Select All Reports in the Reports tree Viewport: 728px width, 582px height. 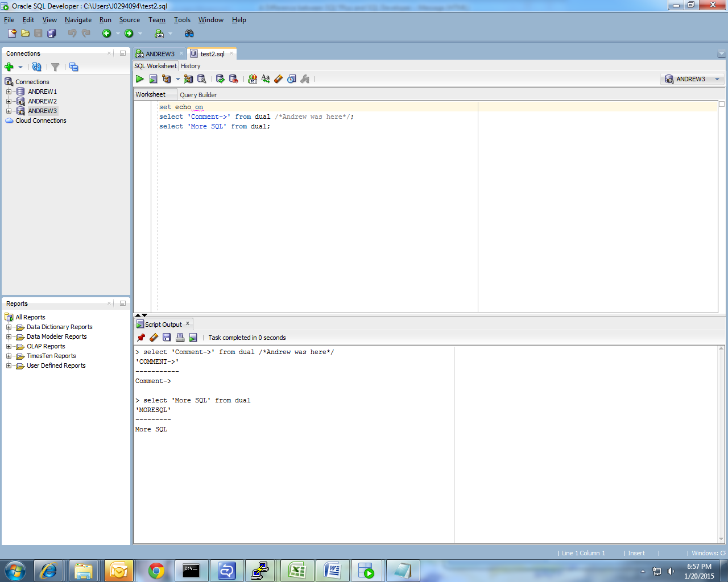30,317
